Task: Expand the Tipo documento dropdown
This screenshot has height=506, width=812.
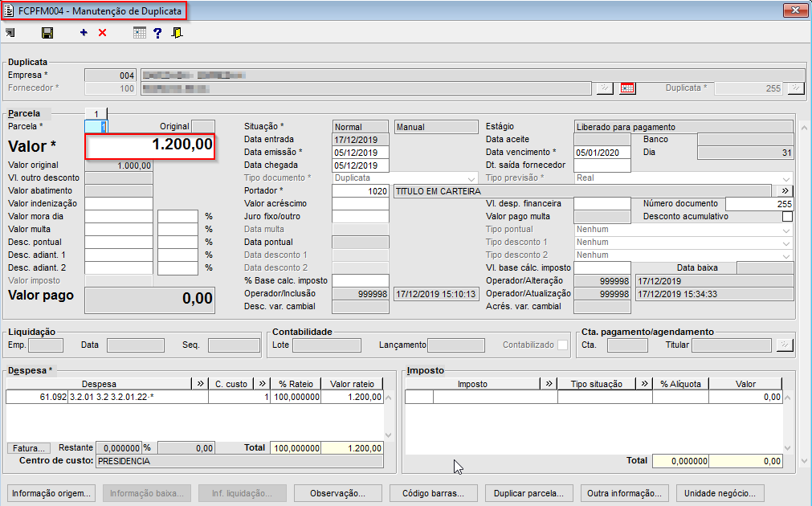Action: (471, 178)
